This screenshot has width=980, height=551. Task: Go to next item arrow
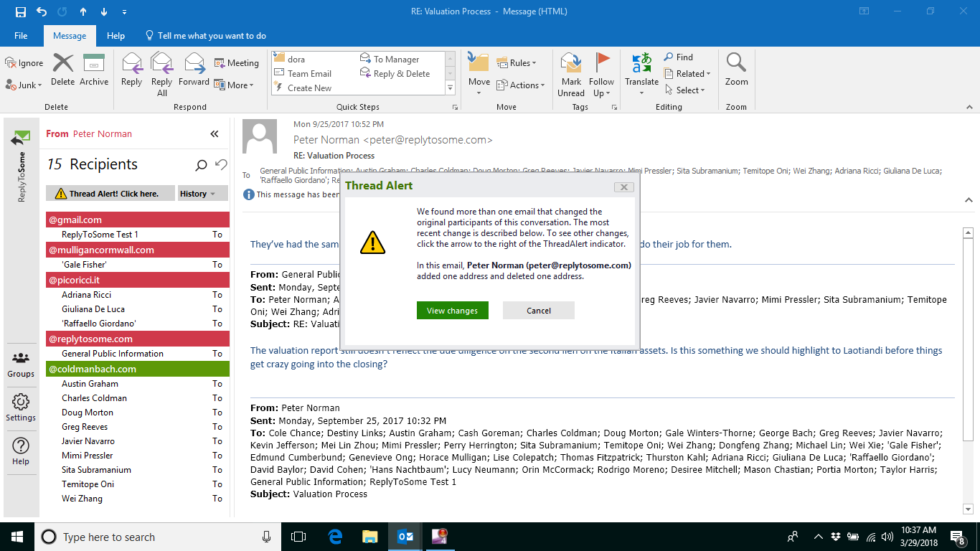point(104,11)
